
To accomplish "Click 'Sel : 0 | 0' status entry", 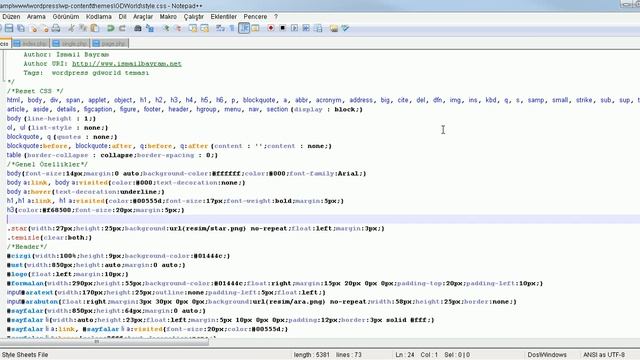I will (457, 355).
